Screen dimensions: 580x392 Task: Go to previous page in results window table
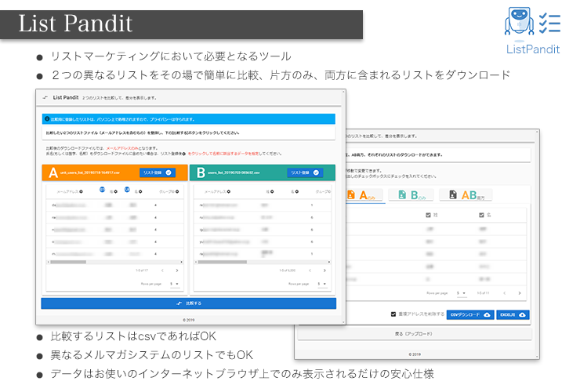click(504, 293)
